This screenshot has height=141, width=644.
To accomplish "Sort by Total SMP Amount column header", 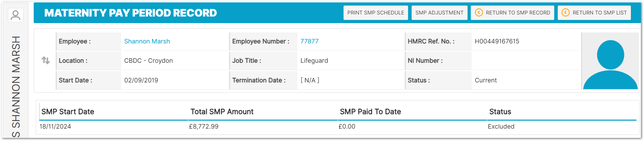I will point(222,112).
